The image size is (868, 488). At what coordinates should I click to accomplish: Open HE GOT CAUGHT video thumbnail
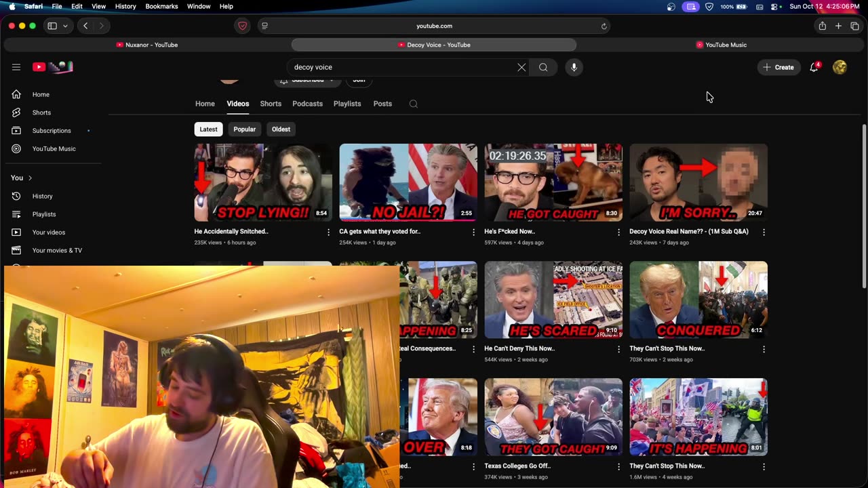pos(553,182)
